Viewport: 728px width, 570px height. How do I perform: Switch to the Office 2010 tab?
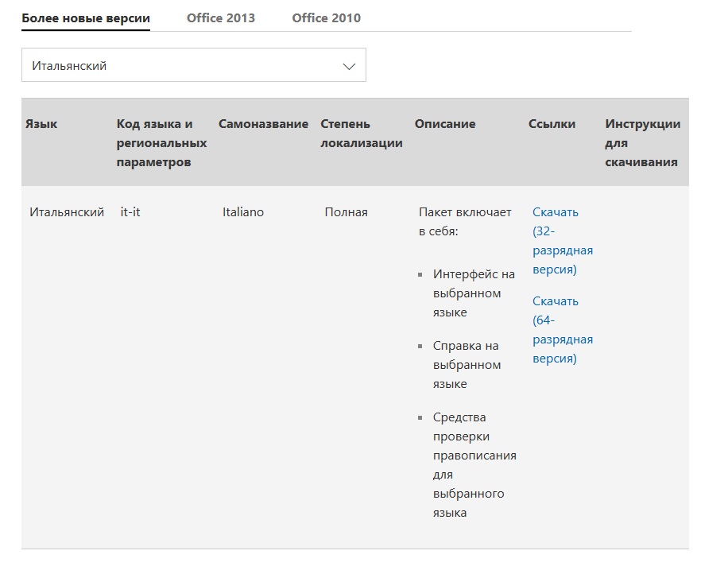tap(326, 17)
